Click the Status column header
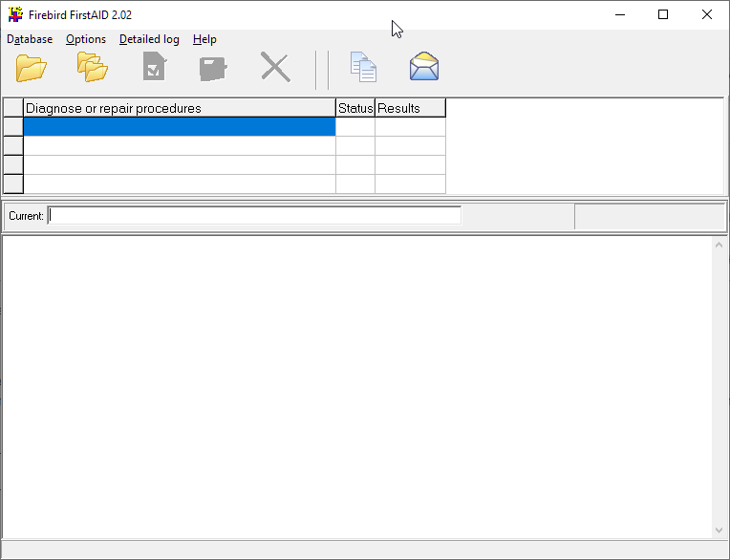730x560 pixels. point(355,108)
